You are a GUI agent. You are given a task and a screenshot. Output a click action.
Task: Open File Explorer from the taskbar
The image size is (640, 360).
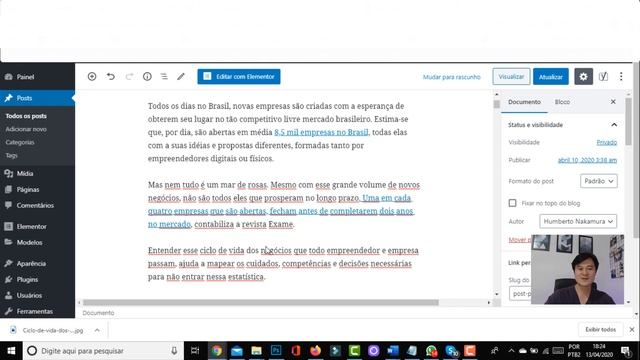tap(256, 351)
